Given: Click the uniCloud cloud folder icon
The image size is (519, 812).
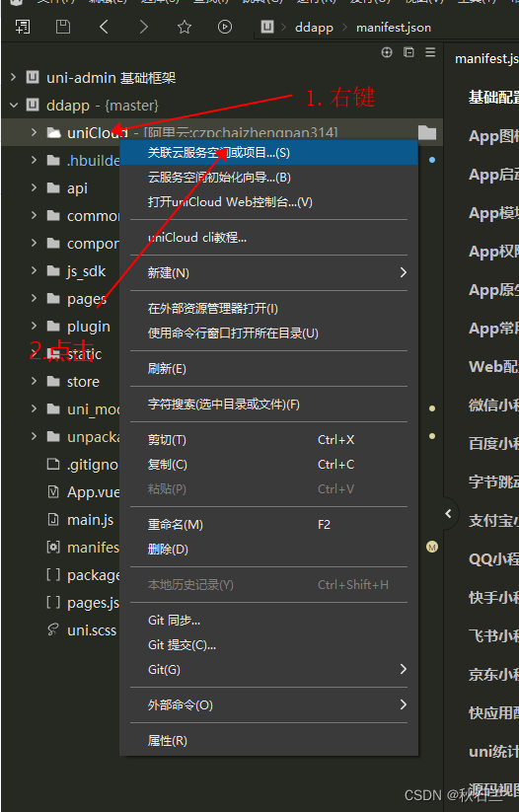Looking at the screenshot, I should coord(54,132).
